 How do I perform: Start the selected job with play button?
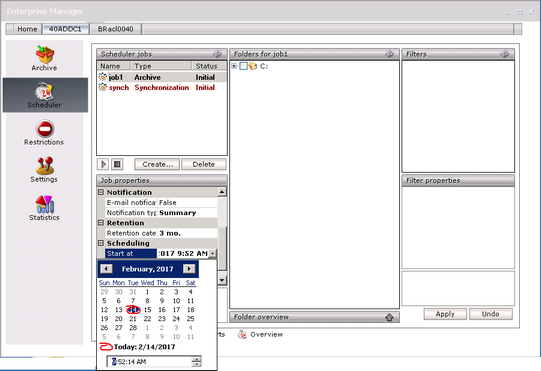click(x=103, y=164)
